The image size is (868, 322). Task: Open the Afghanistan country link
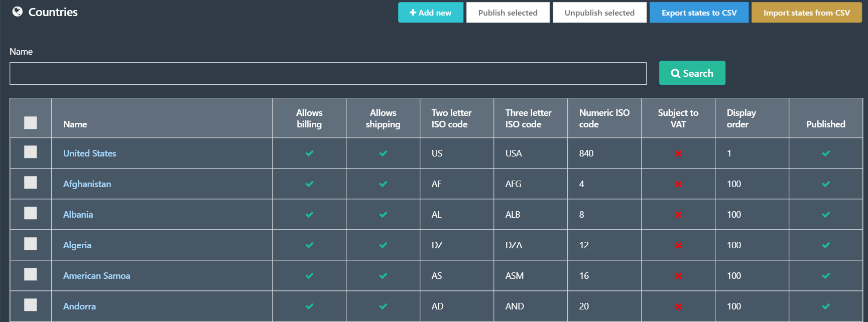click(87, 184)
